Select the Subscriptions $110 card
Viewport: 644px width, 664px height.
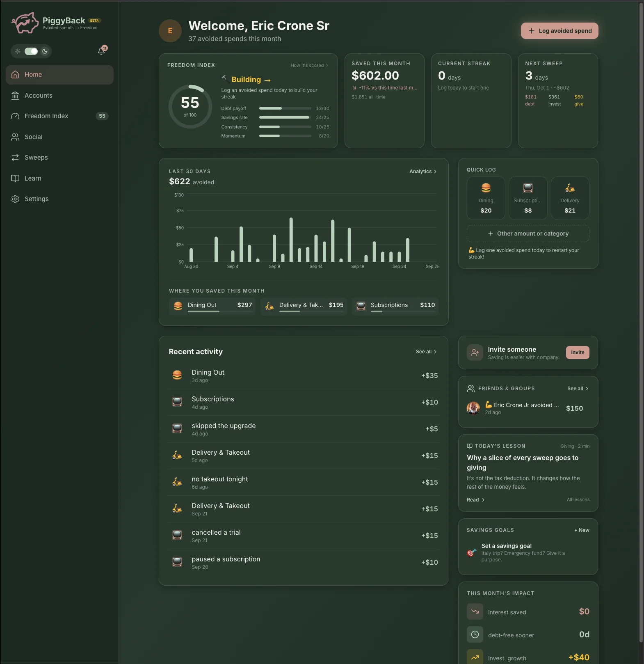[x=395, y=307]
